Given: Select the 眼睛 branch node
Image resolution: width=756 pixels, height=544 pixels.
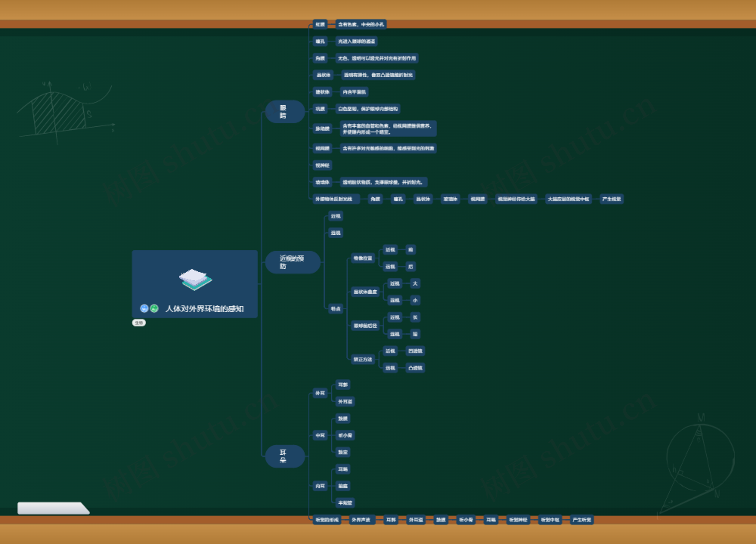Looking at the screenshot, I should click(285, 112).
